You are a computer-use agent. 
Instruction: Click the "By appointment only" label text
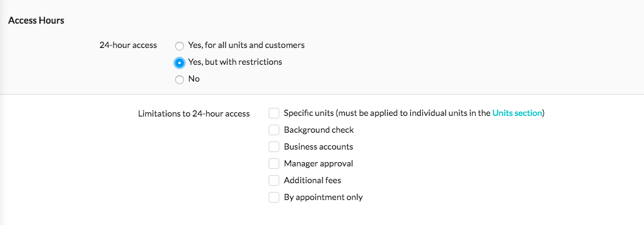pos(323,197)
